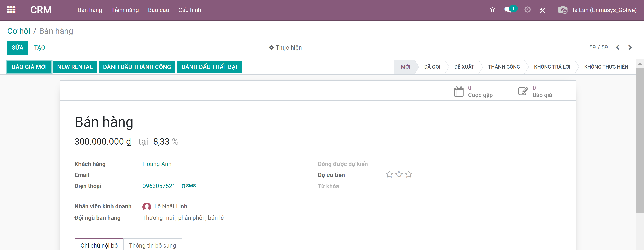This screenshot has height=250, width=644.
Task: Click the SMS phone icon
Action: [x=183, y=186]
